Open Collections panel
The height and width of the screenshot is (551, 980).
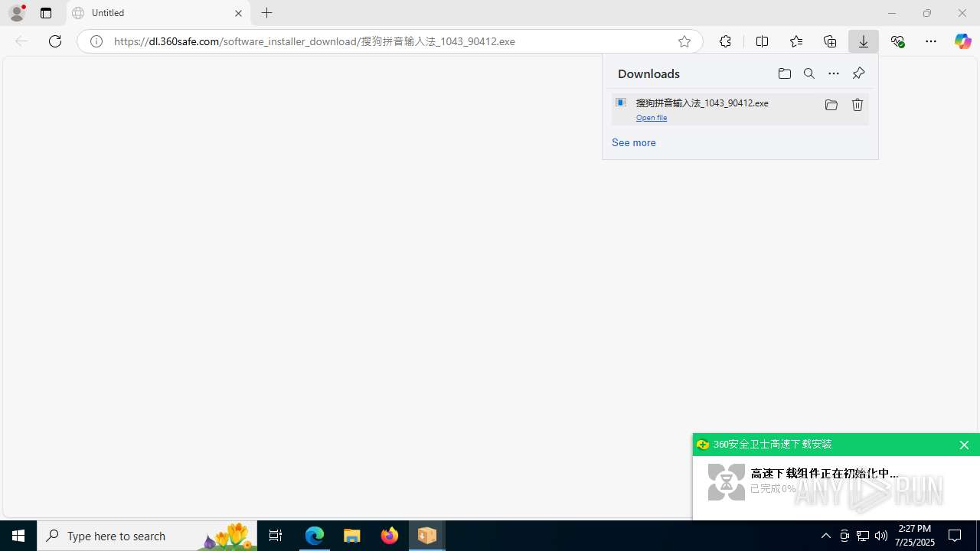pos(830,41)
